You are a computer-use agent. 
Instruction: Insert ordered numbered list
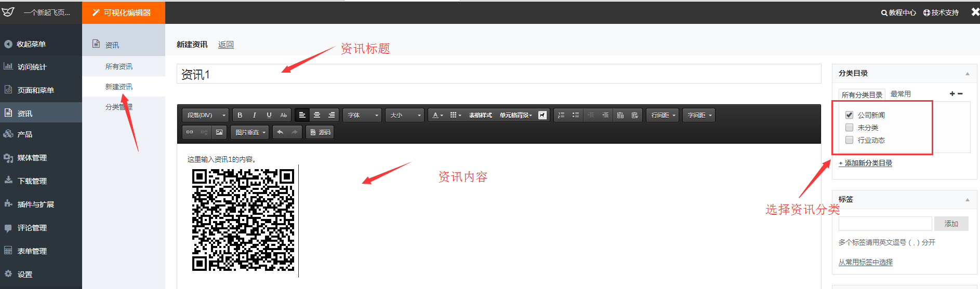[x=561, y=115]
